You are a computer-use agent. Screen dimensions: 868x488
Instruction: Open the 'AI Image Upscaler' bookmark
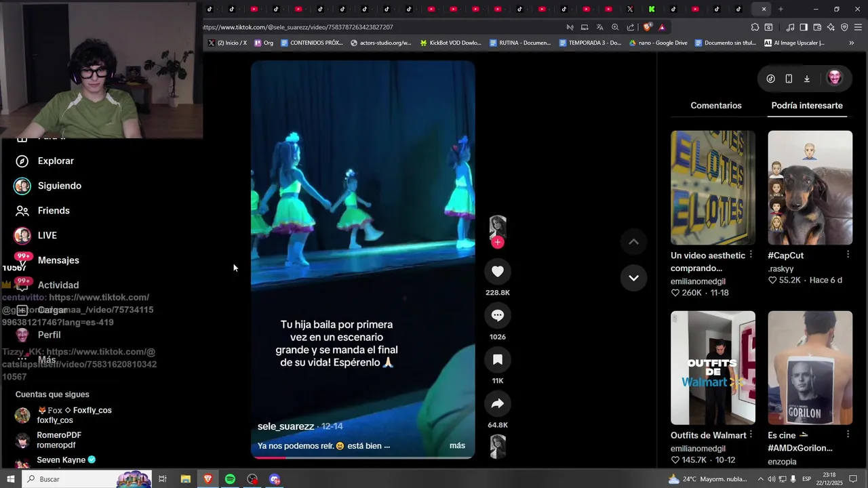pos(794,43)
